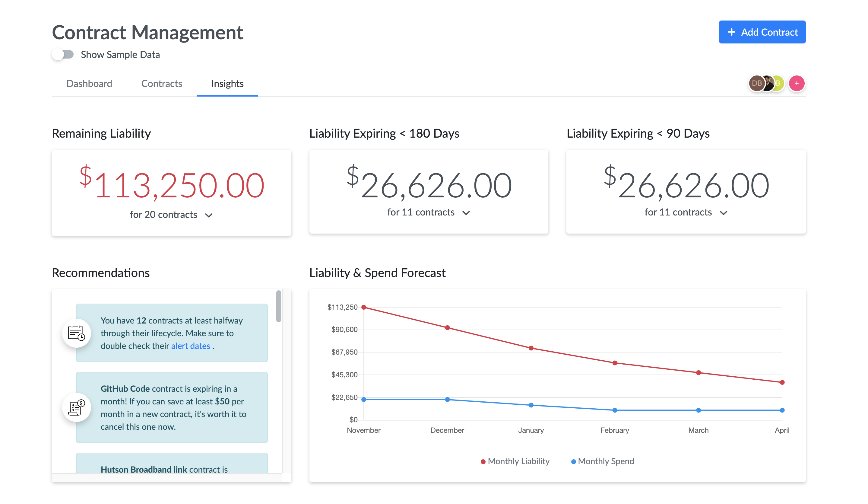
Task: Enable the Show Sample Data switch
Action: 63,54
